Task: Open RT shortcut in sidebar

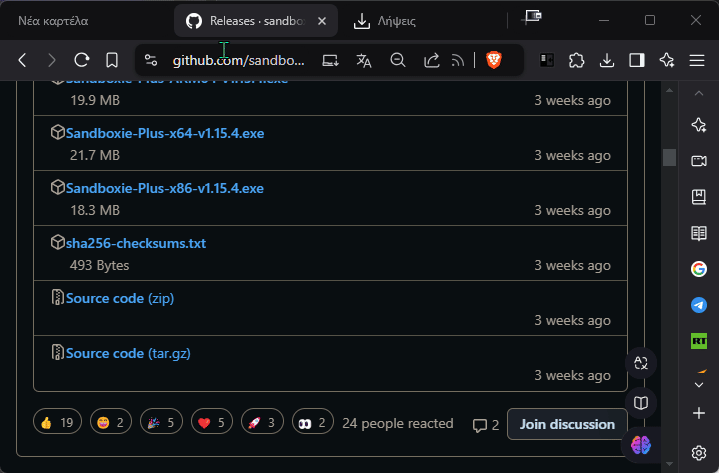Action: (x=699, y=341)
